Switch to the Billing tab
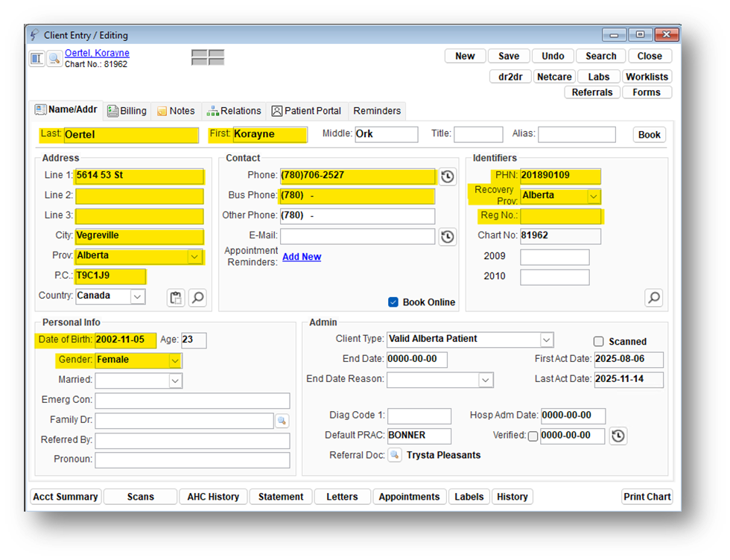Viewport: 730px width, 560px height. (127, 111)
